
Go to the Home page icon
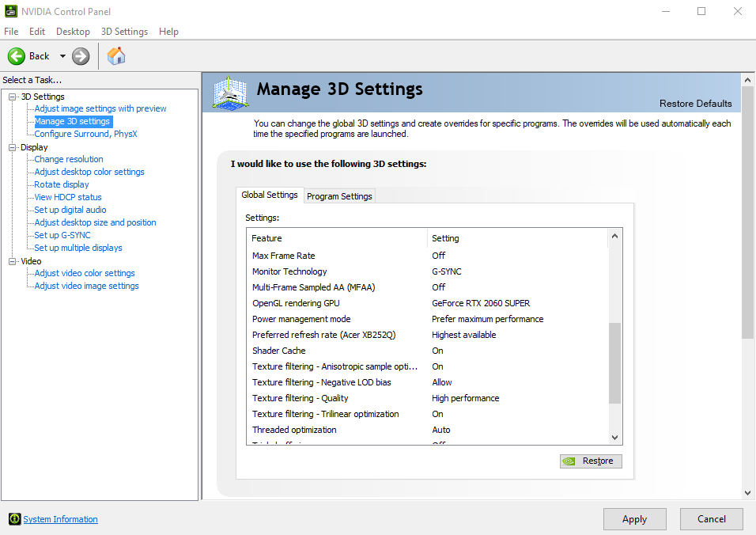(x=116, y=56)
